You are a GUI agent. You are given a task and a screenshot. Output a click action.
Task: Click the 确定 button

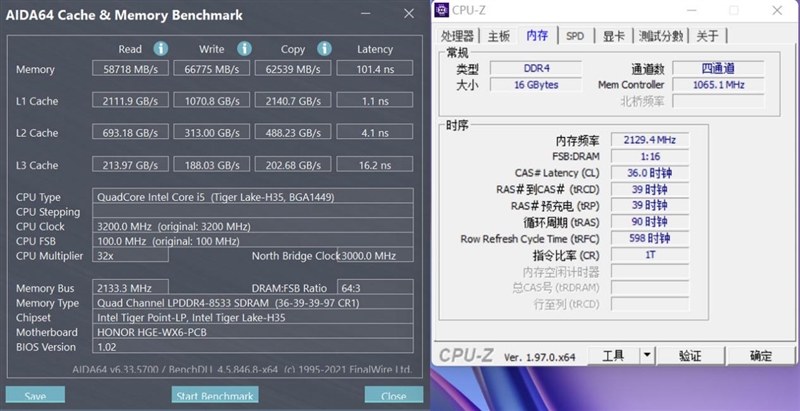click(x=761, y=355)
